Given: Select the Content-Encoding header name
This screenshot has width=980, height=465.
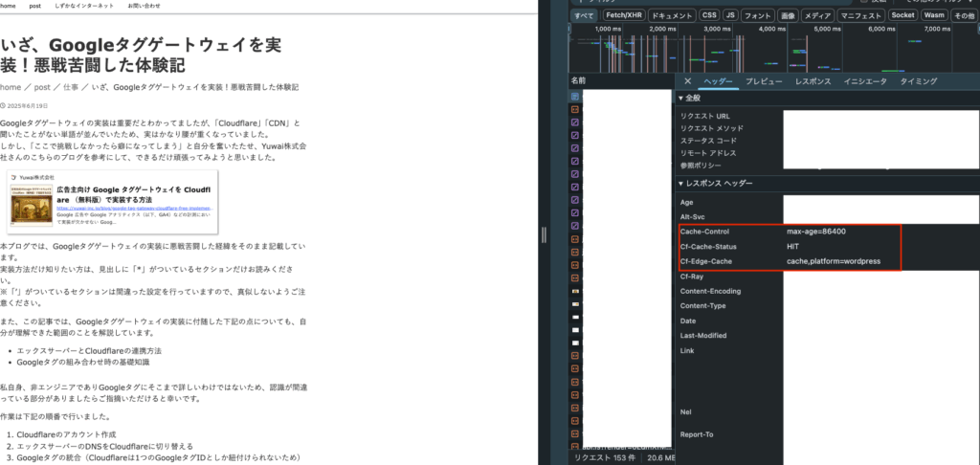Looking at the screenshot, I should pyautogui.click(x=711, y=291).
